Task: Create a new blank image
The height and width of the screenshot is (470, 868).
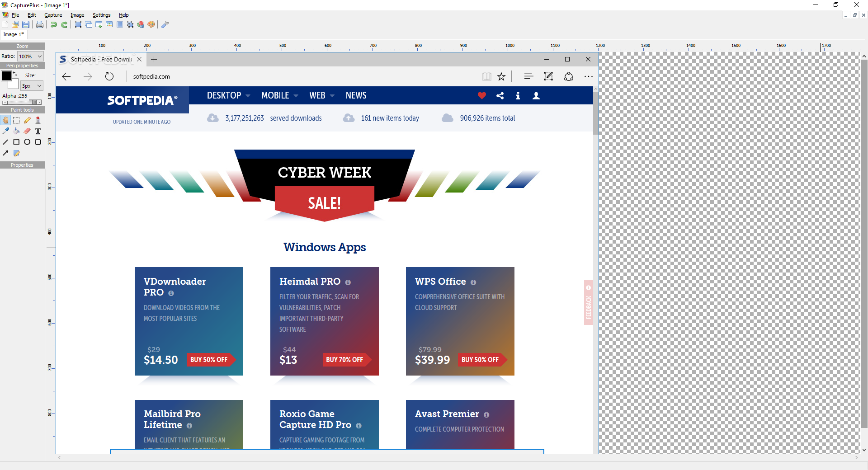Action: pyautogui.click(x=5, y=24)
